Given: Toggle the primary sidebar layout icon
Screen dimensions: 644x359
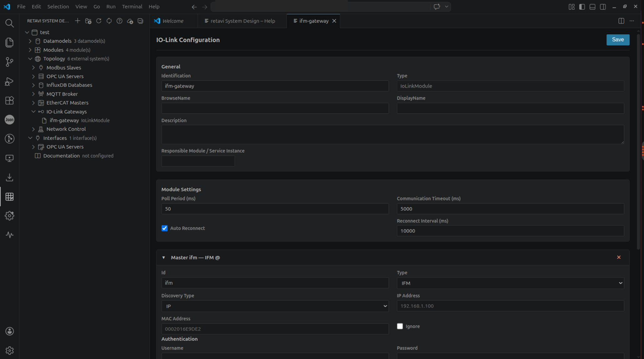Looking at the screenshot, I should click(x=582, y=7).
